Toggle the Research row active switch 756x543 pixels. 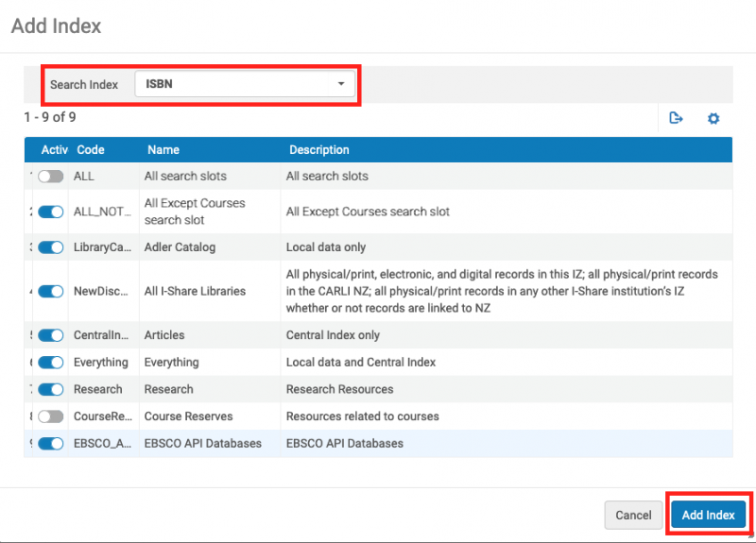pos(51,389)
